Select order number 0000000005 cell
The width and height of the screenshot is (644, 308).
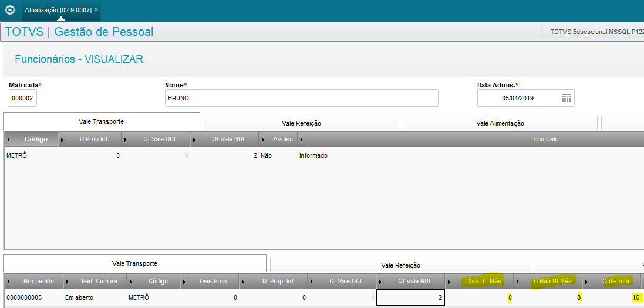pos(24,298)
